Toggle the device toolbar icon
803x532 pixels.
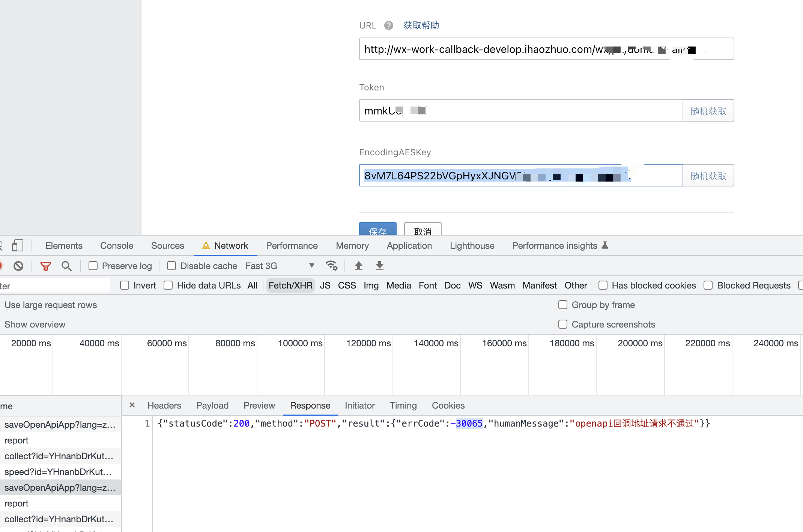tap(17, 246)
